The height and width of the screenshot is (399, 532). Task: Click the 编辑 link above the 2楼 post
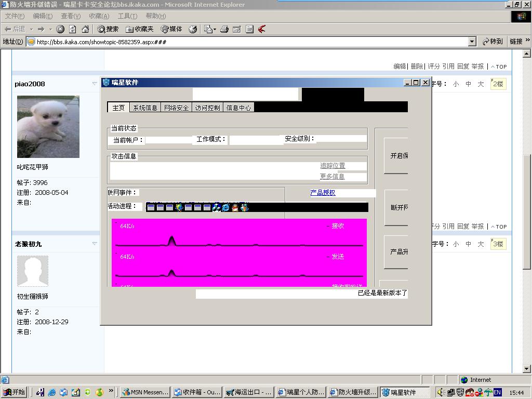tap(400, 66)
